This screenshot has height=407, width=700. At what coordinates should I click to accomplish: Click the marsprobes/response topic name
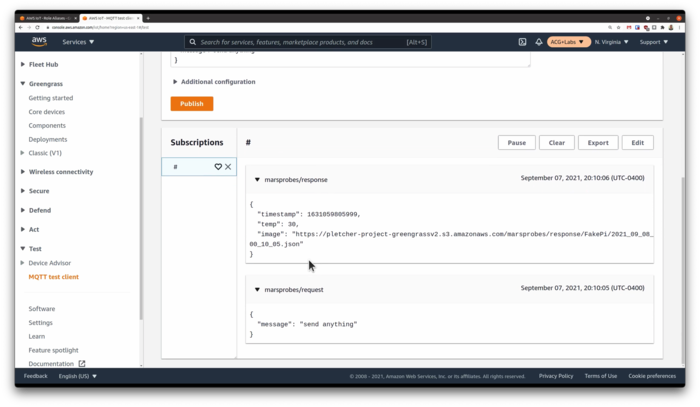coord(296,179)
